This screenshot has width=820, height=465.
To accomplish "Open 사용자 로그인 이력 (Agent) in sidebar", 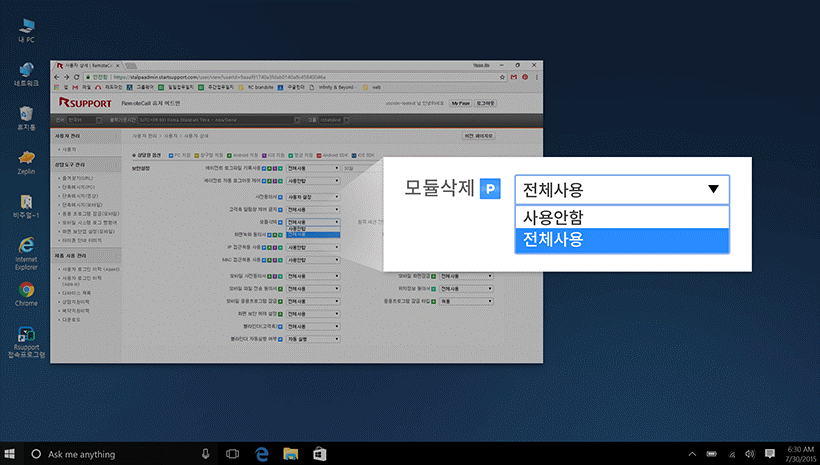I will tap(90, 269).
